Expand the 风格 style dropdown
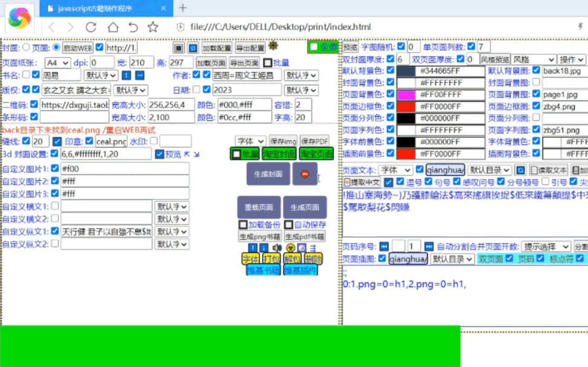The height and width of the screenshot is (367, 588). coord(534,60)
